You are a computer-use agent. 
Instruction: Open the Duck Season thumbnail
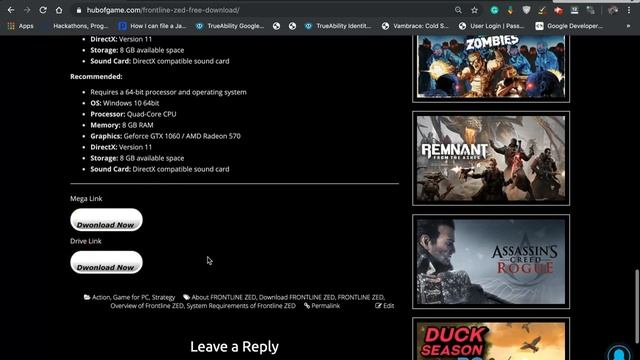(x=491, y=340)
